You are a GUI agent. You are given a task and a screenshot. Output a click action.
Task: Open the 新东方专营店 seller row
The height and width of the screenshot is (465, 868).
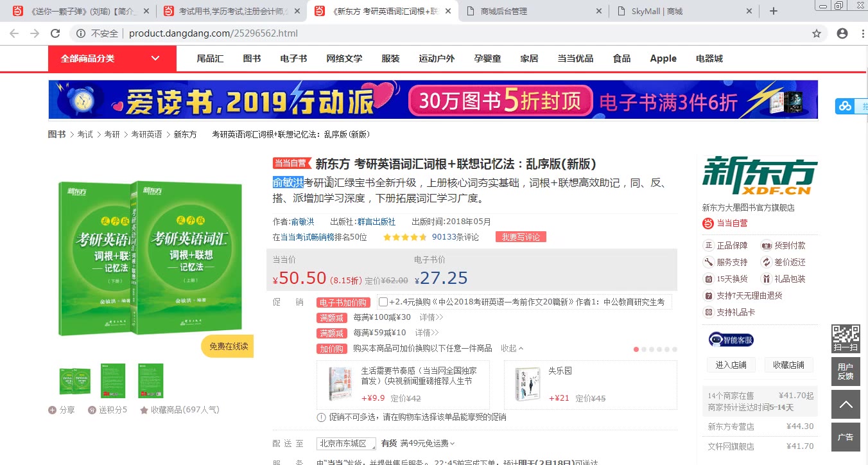(x=760, y=426)
